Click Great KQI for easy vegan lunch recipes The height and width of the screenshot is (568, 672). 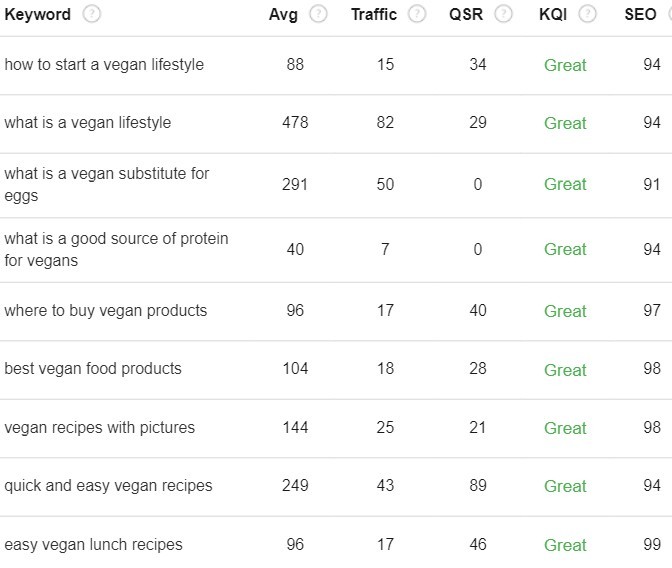click(x=565, y=545)
